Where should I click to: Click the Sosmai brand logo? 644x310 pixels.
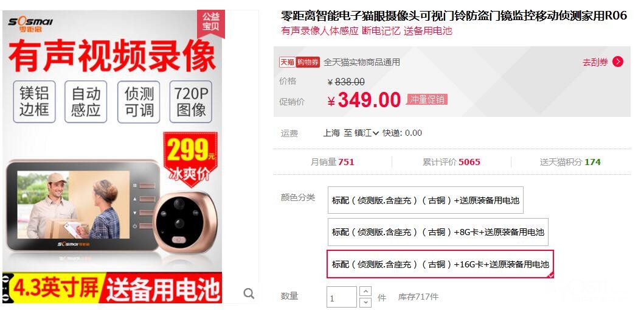pos(30,24)
